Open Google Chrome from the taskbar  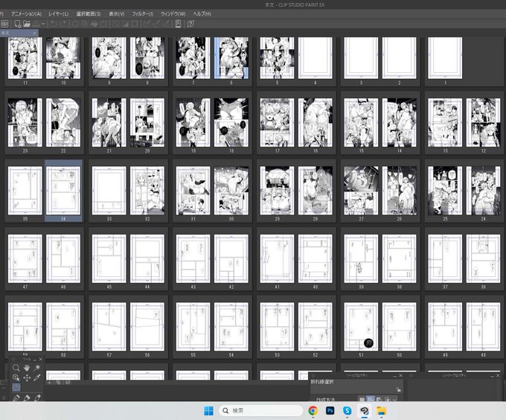(313, 410)
